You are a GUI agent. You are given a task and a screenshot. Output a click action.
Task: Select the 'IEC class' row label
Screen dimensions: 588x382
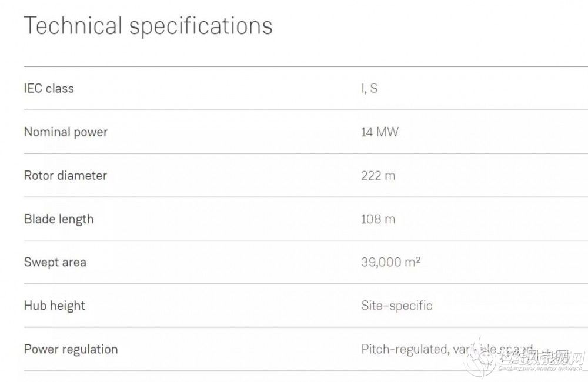[x=49, y=89]
